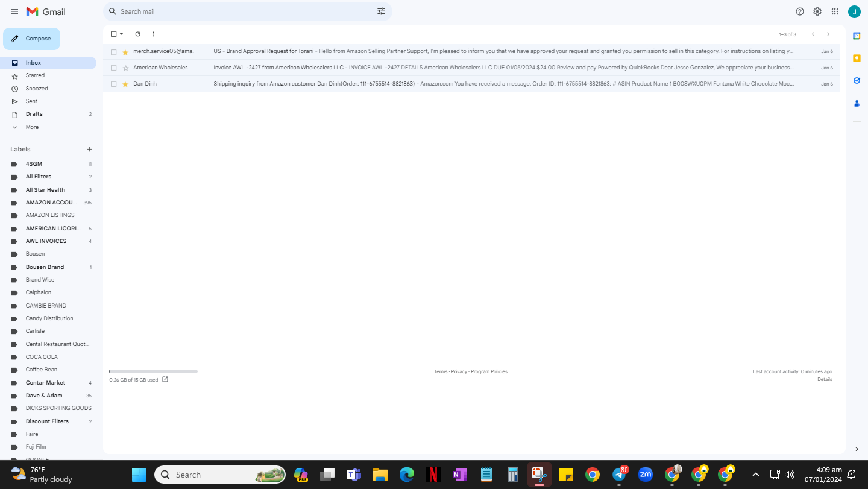Open Google Calendar side panel icon
The image size is (868, 489).
pos(857,36)
